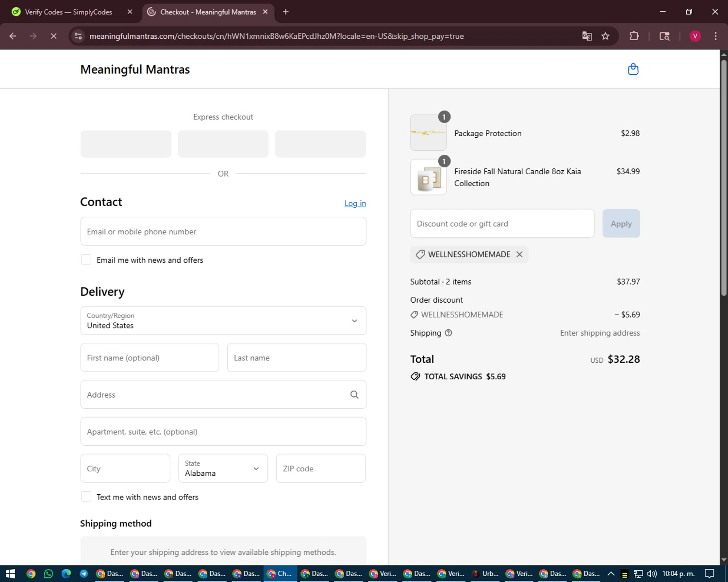Click the Meaningful Mantras store title
Viewport: 728px width, 582px height.
[x=135, y=69]
